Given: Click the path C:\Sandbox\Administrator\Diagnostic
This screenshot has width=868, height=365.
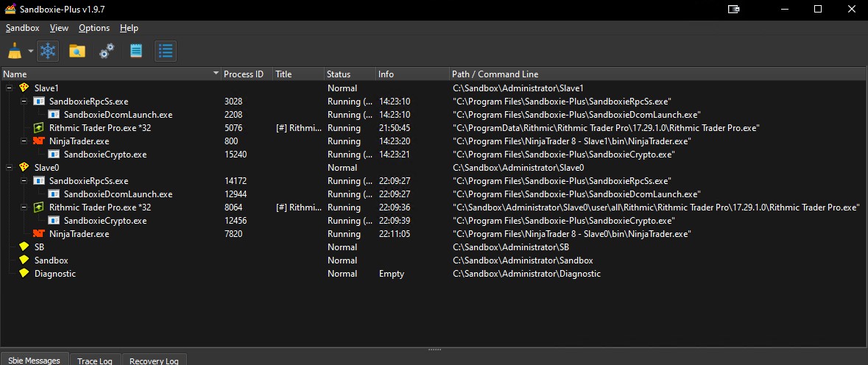Looking at the screenshot, I should coord(526,274).
